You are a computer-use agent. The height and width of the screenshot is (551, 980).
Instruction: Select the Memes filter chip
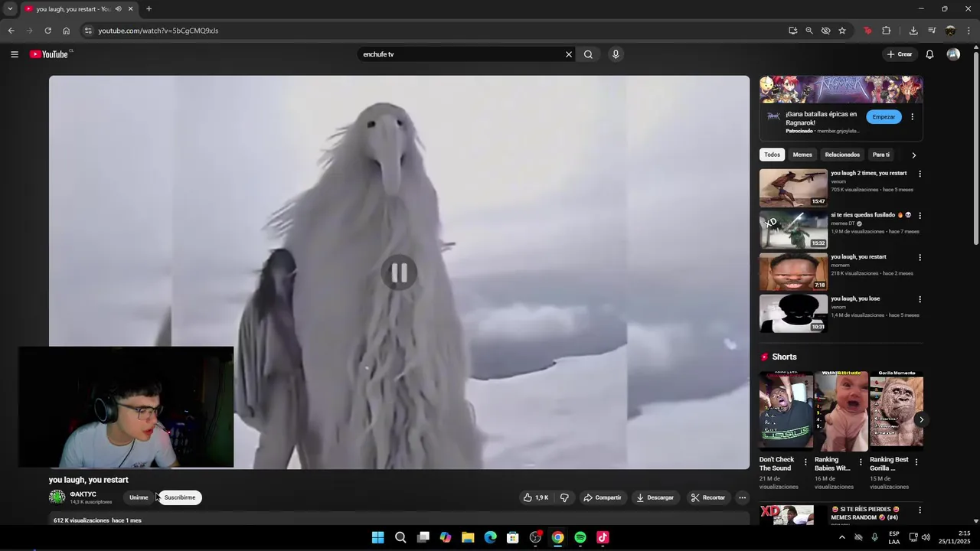[x=802, y=155]
